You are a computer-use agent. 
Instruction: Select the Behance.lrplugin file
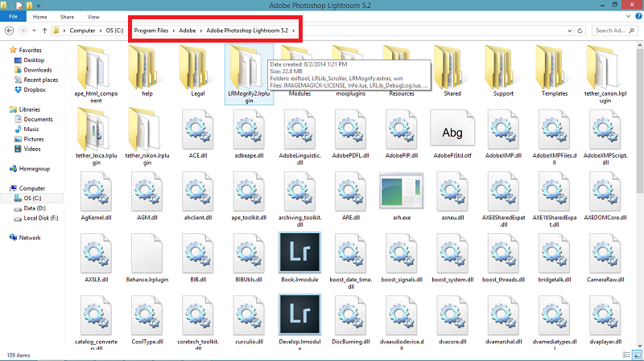(147, 257)
